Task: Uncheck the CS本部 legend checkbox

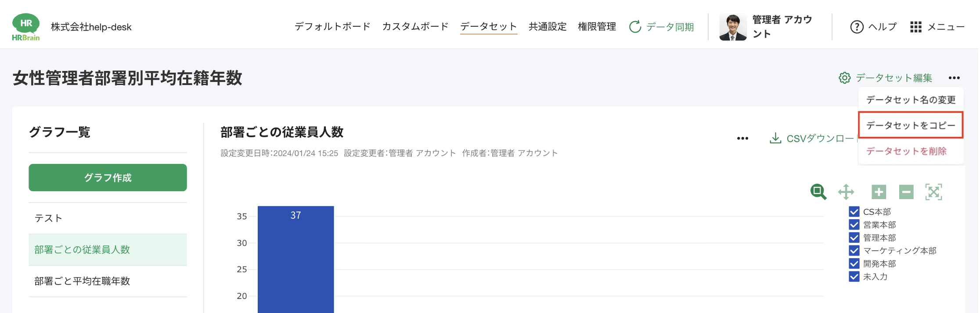Action: (x=854, y=212)
